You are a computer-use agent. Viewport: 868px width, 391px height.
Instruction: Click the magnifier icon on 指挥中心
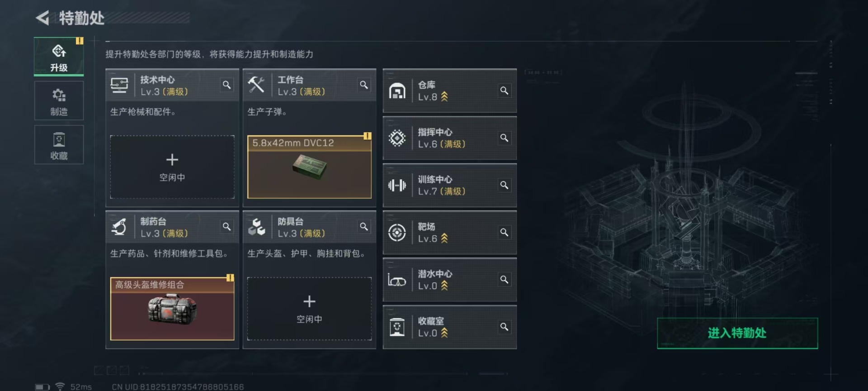[x=504, y=138]
